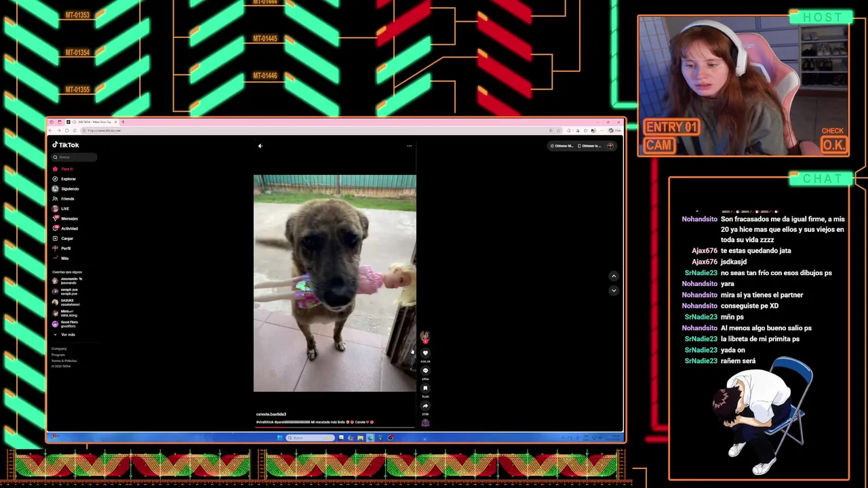
Task: Like the video with the heart icon
Action: [x=425, y=353]
